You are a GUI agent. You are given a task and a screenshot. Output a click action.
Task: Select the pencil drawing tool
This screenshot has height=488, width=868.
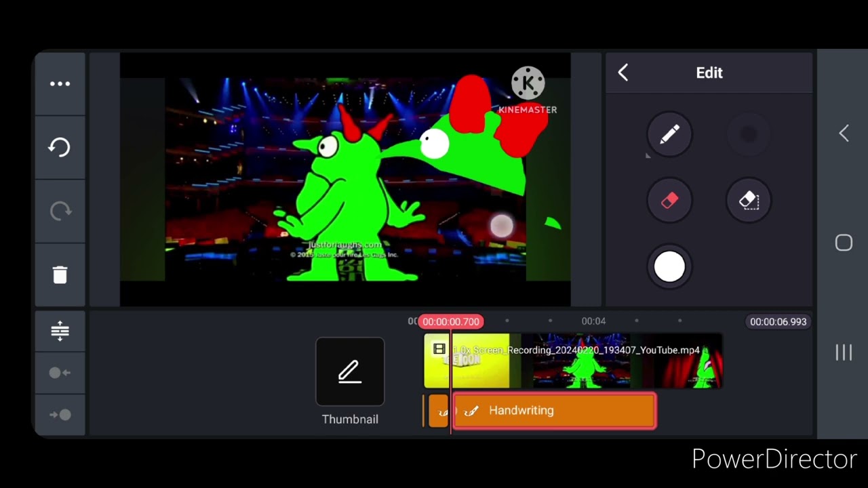point(669,134)
